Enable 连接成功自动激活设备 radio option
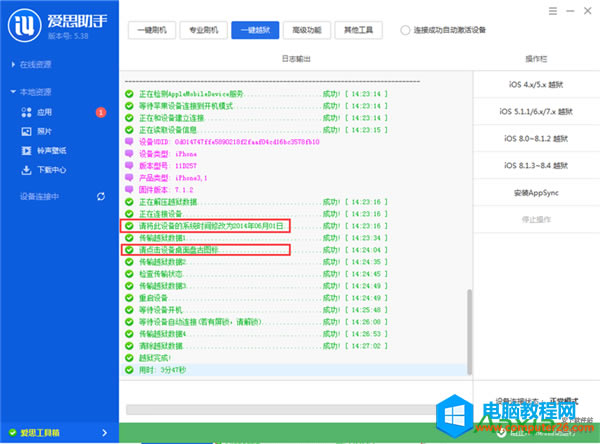Viewport: 600px width, 444px height. tap(405, 30)
